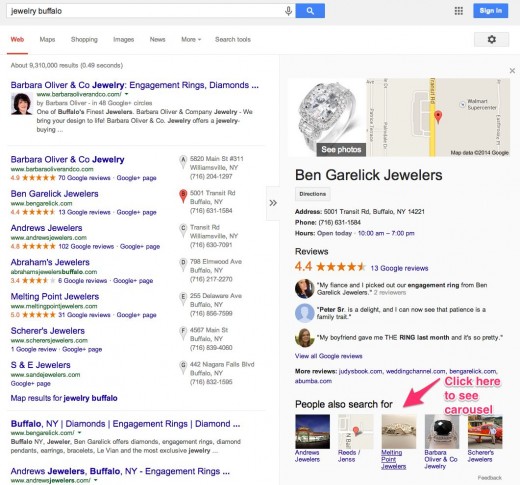Open dropdown arrow beside bengarelick.com URL result
This screenshot has height=485, width=520.
(x=79, y=433)
